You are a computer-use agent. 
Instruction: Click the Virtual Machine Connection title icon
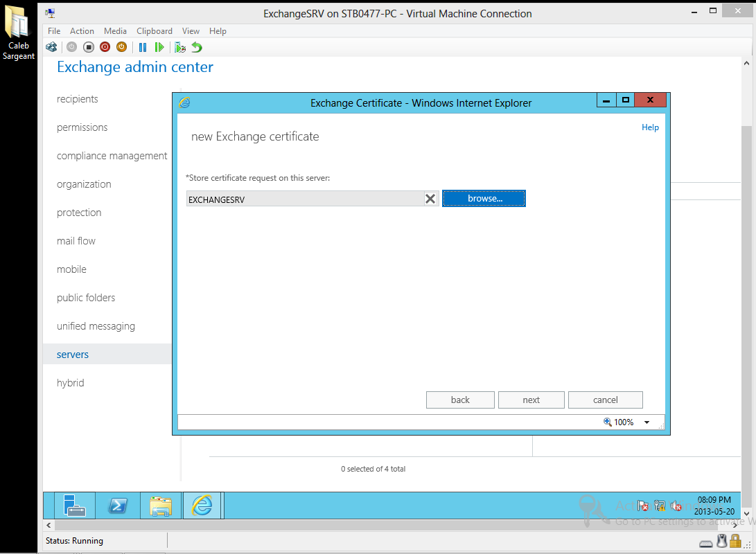[x=50, y=13]
